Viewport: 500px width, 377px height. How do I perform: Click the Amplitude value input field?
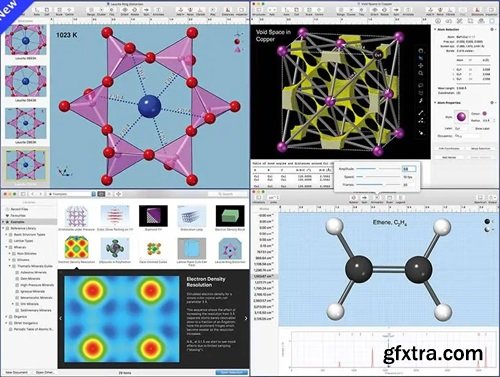click(x=409, y=169)
